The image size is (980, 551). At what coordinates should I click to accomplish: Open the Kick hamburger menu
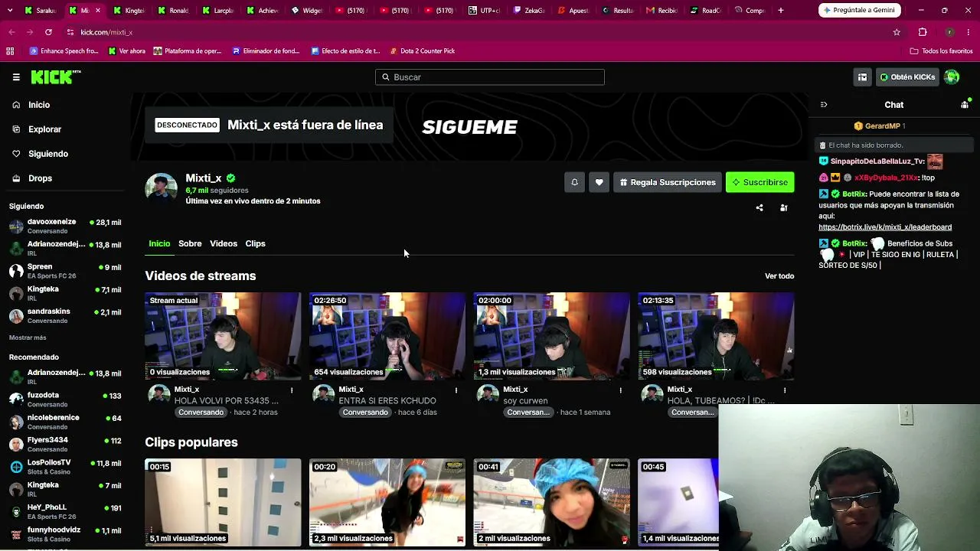(x=16, y=77)
